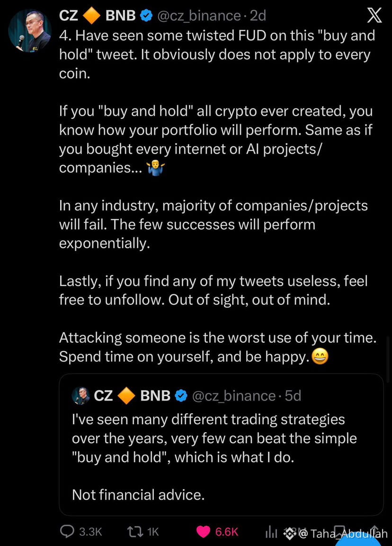Open @cz_binance handle in the quoted tweet
The height and width of the screenshot is (546, 392).
point(233,396)
